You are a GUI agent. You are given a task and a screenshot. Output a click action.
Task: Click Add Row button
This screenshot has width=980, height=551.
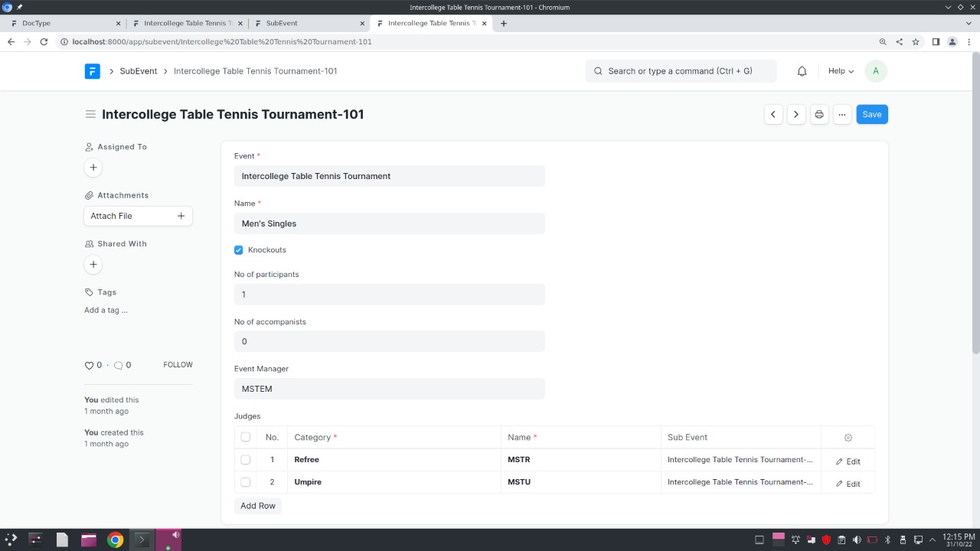tap(258, 506)
